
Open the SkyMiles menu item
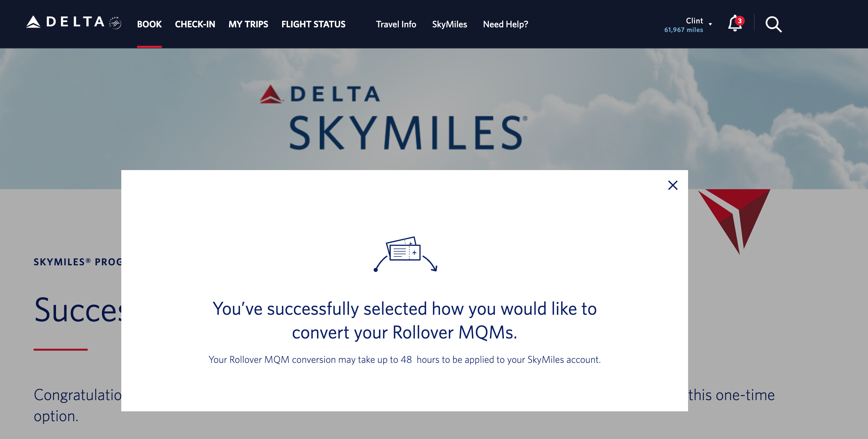click(449, 24)
